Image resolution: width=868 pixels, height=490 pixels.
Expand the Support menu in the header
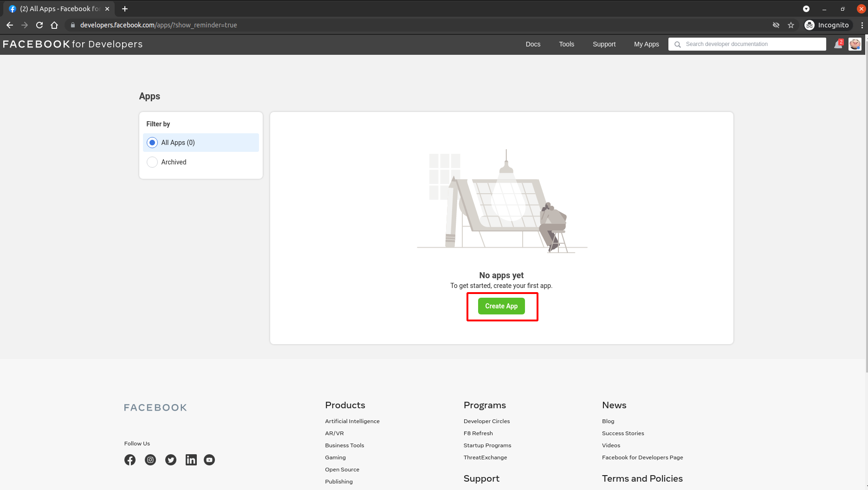tap(604, 44)
